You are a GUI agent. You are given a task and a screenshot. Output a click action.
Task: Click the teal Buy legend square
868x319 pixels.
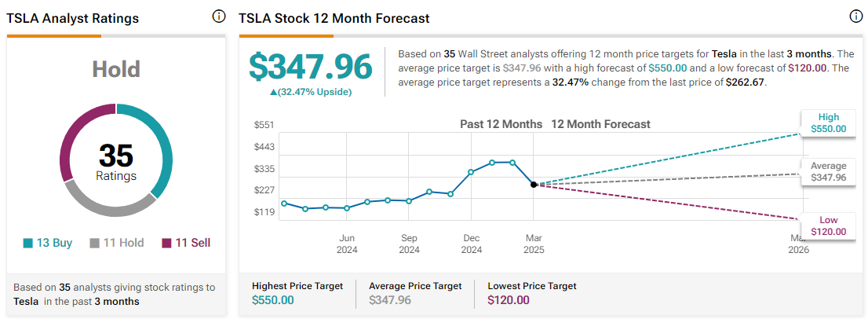pos(30,244)
